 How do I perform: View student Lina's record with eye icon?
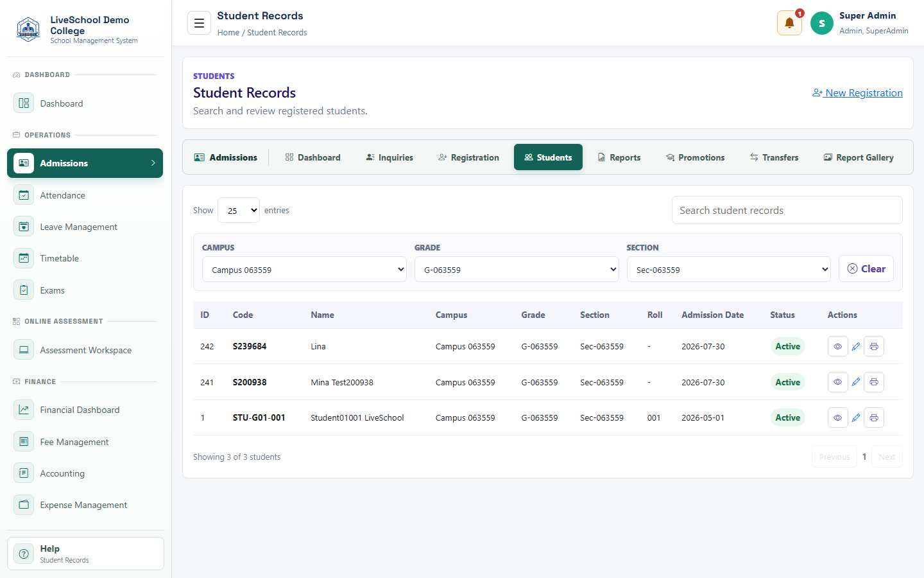(x=837, y=346)
